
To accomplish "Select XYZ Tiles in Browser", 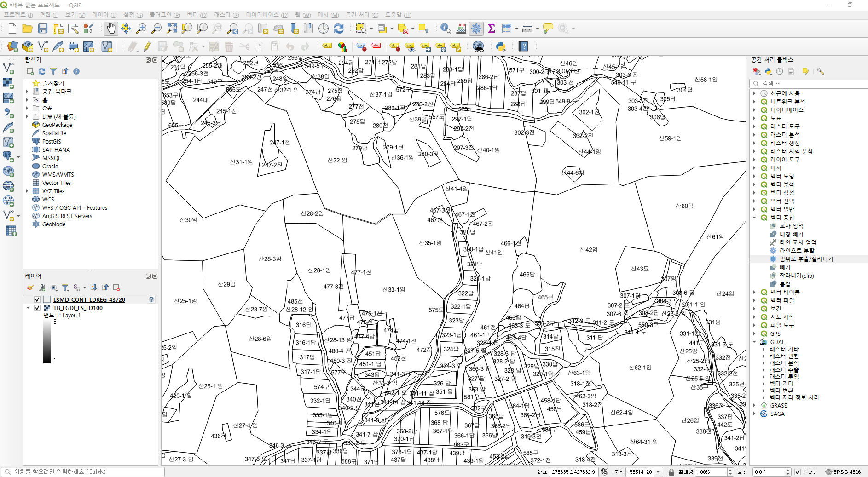I will click(x=53, y=191).
